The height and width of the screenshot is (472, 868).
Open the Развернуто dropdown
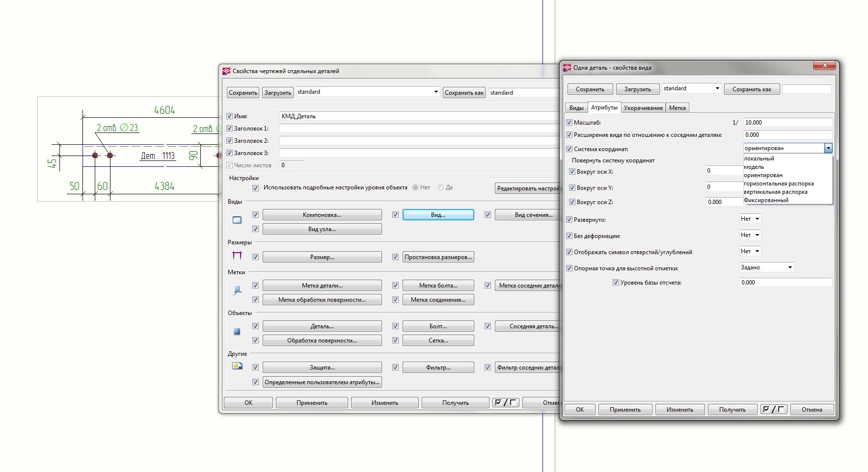(750, 219)
